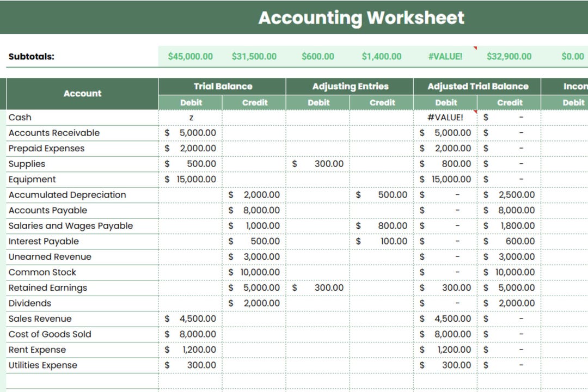Click the Adjusted Trial Balance header
Screen dimensions: 588x392
(477, 86)
